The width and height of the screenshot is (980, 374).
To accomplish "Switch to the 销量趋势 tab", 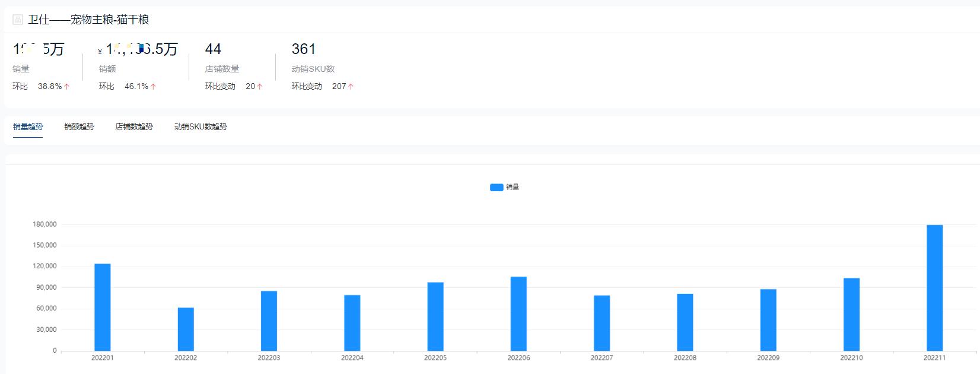I will coord(28,126).
